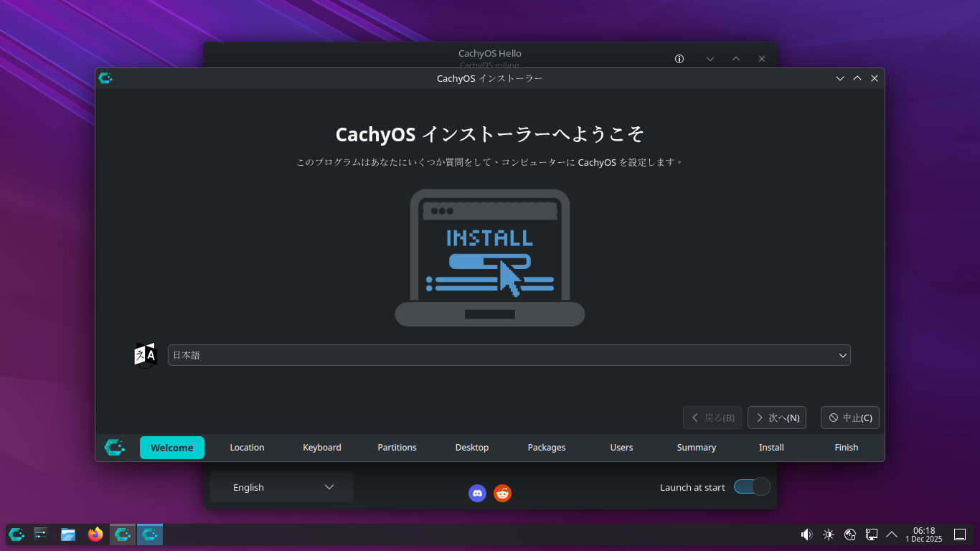The width and height of the screenshot is (980, 551).
Task: Open the file manager from the taskbar
Action: (68, 534)
